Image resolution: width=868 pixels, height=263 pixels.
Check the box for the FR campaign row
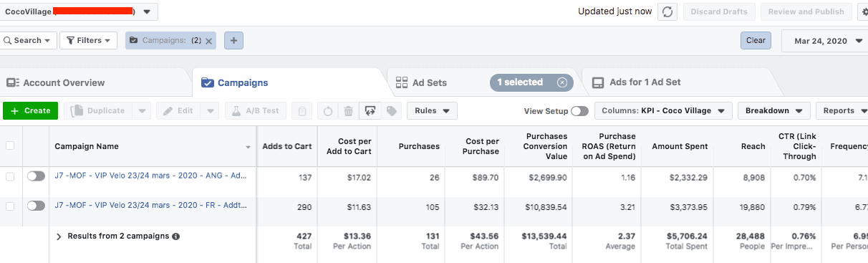tap(10, 206)
